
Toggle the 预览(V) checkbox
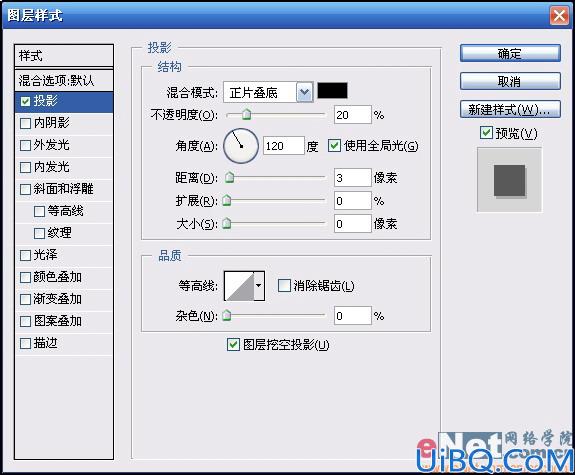tap(486, 132)
